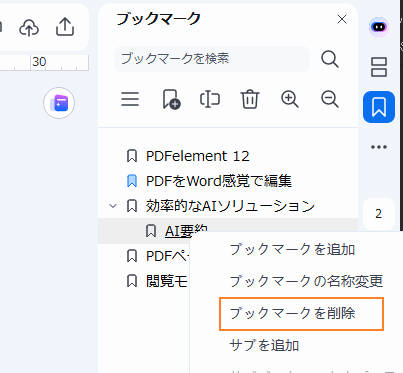Select the PDFelement 12 bookmark

click(198, 156)
